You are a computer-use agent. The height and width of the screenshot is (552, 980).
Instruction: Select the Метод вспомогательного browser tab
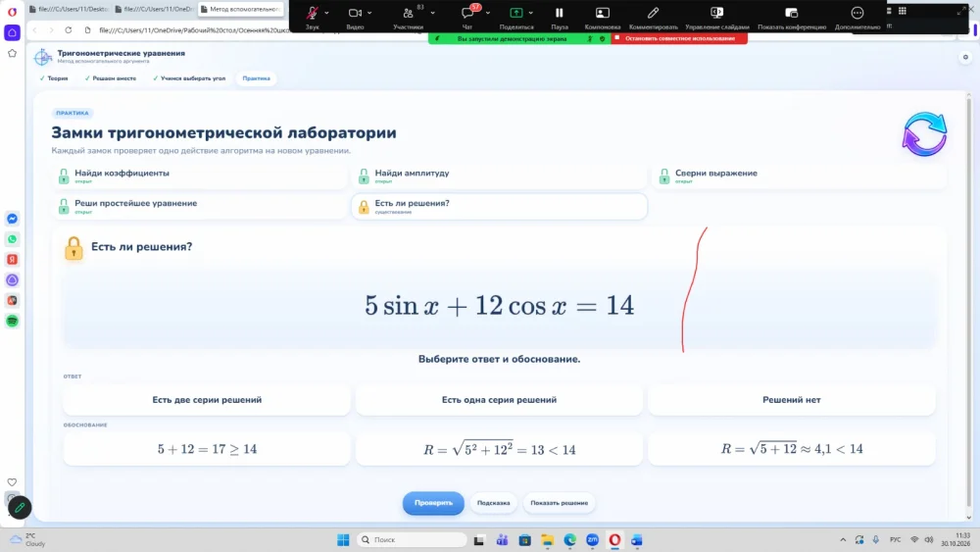[241, 9]
